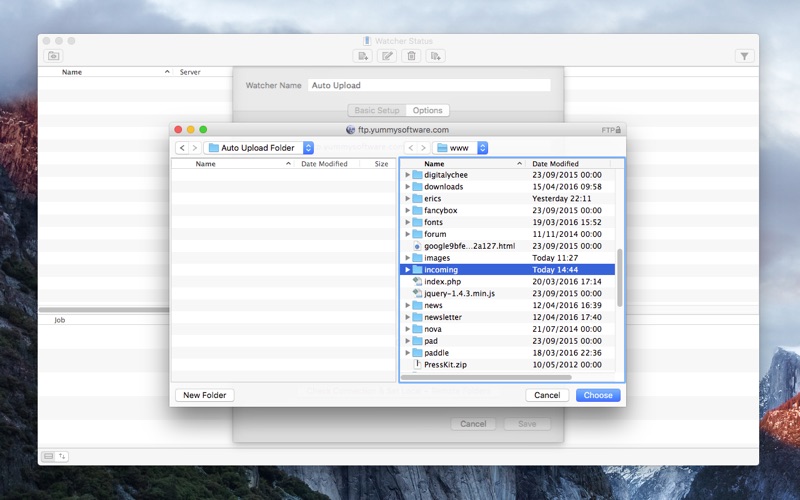800x500 pixels.
Task: Go forward in the local Auto Upload Folder pane
Action: coord(194,148)
